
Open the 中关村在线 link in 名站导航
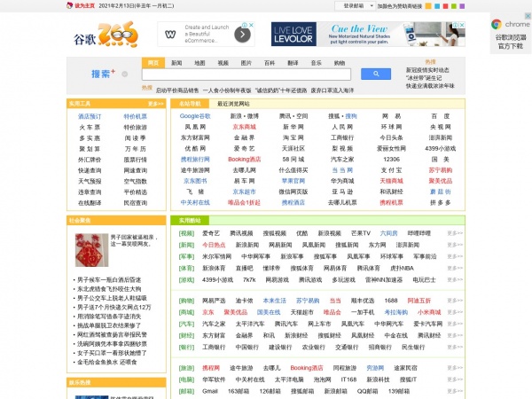click(195, 202)
